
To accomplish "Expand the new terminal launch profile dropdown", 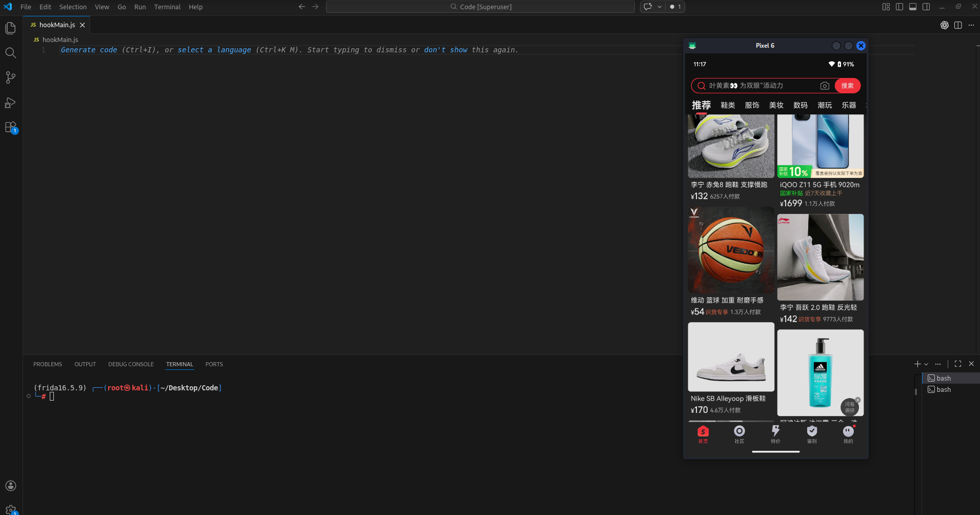I will click(926, 364).
